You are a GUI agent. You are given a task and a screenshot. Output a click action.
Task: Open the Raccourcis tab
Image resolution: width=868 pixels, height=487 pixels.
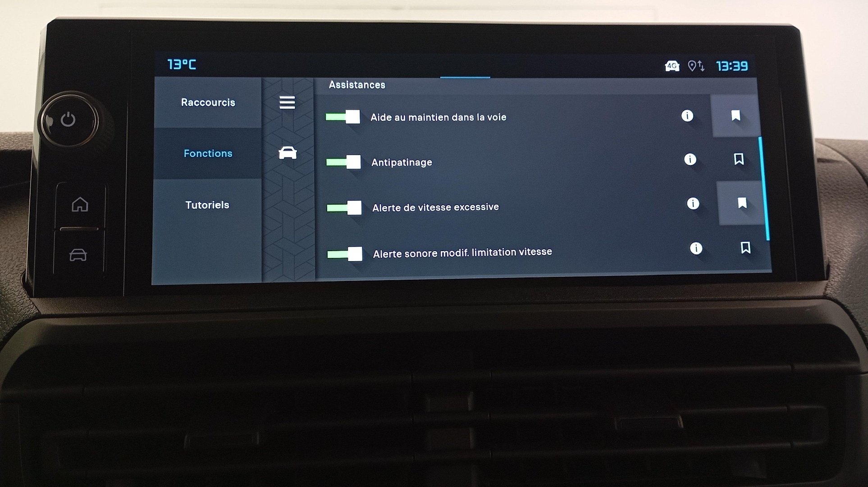(x=208, y=102)
